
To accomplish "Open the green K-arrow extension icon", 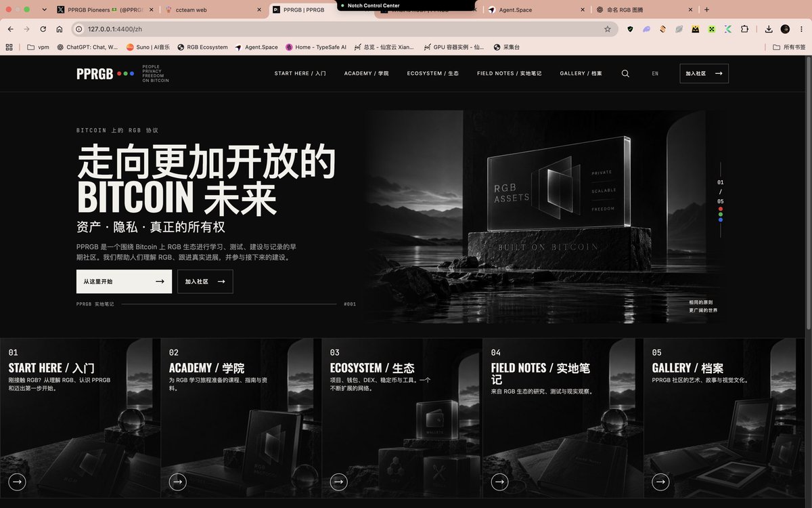I will pos(728,29).
